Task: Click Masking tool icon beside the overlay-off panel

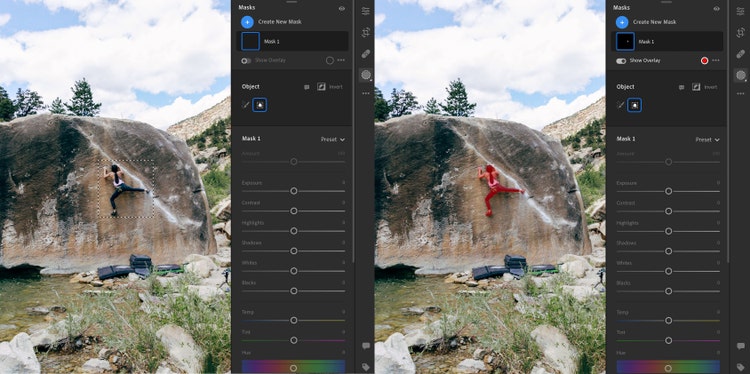Action: [x=366, y=75]
